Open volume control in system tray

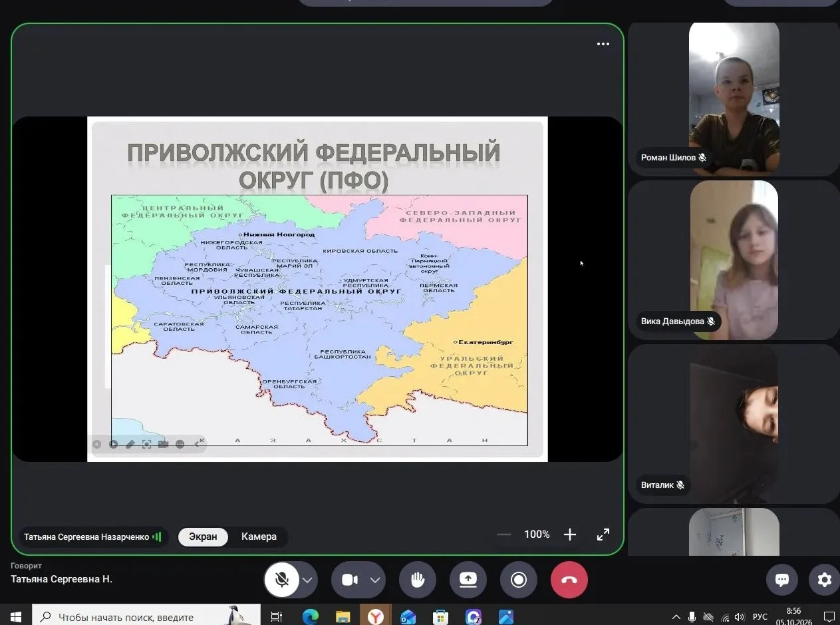click(740, 617)
